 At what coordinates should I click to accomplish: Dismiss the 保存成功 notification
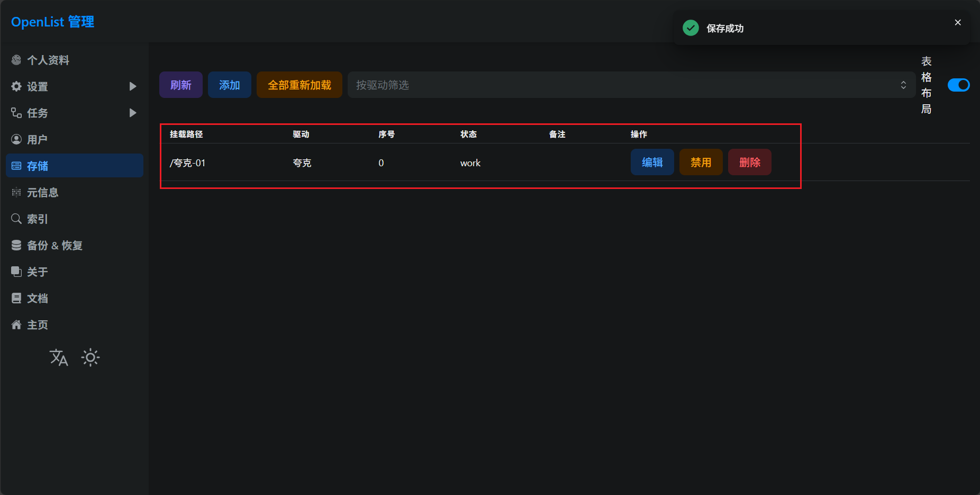(x=957, y=23)
